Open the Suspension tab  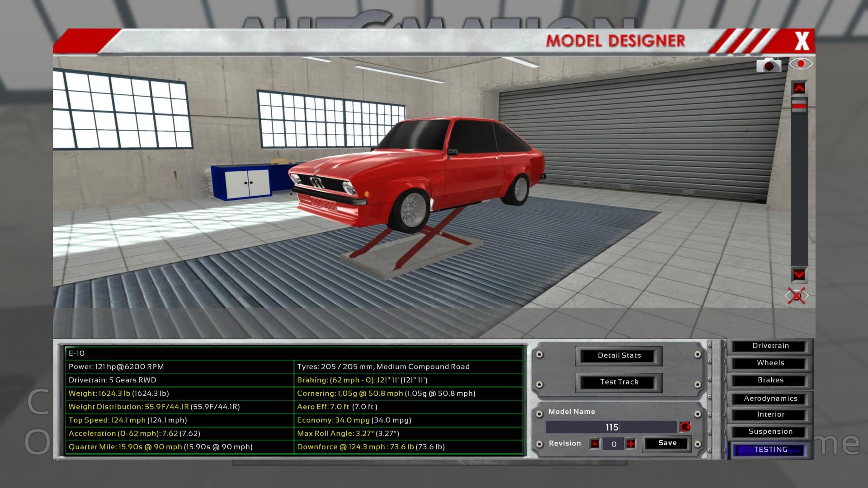pyautogui.click(x=770, y=432)
